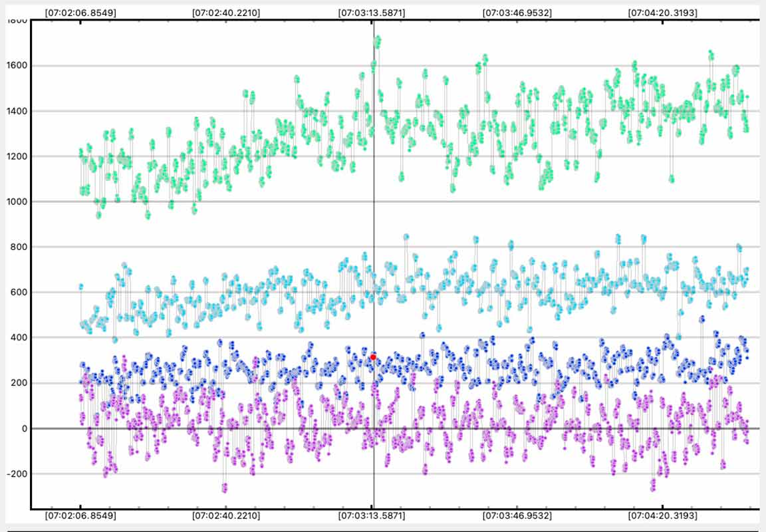The width and height of the screenshot is (766, 532).
Task: Select top axis label [07:03:13.5871]
Action: [x=372, y=13]
